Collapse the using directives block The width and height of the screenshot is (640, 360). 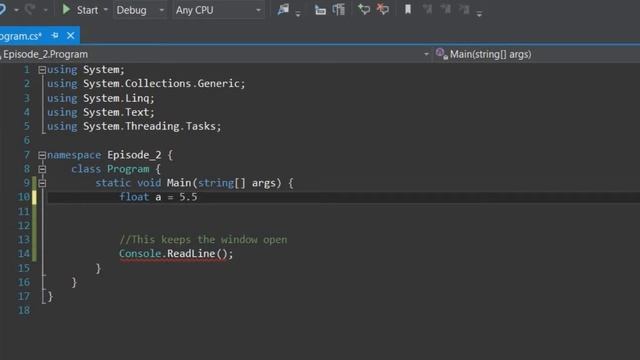[42, 70]
